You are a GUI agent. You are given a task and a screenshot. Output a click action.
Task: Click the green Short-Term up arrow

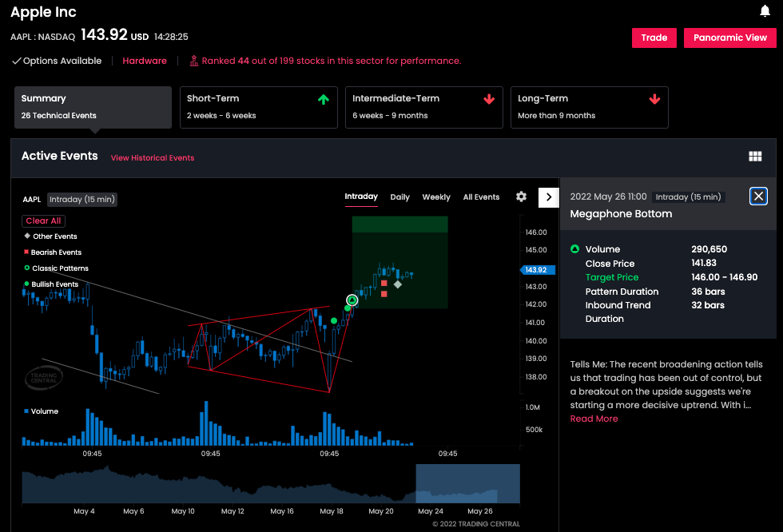click(x=324, y=99)
